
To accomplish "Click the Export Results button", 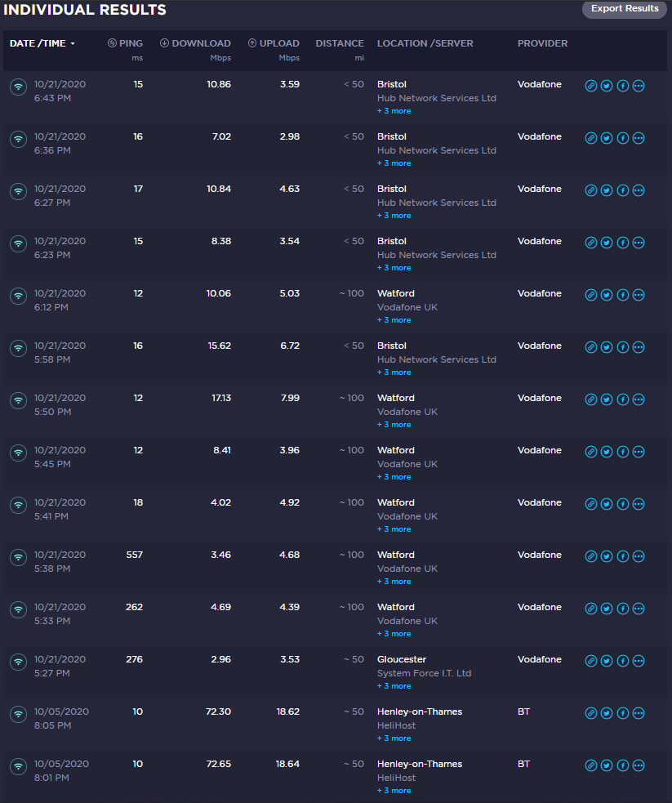I will [625, 9].
